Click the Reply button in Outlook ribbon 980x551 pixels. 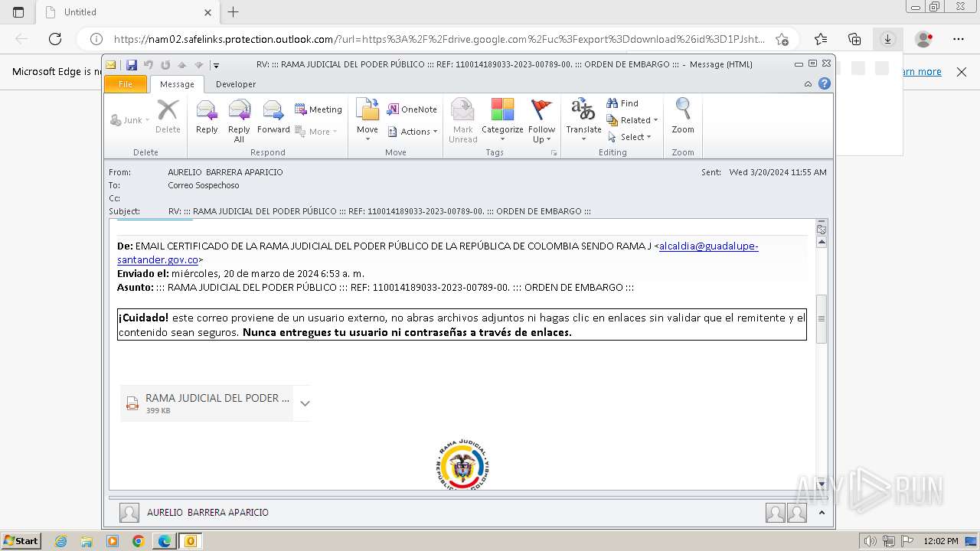coord(207,118)
